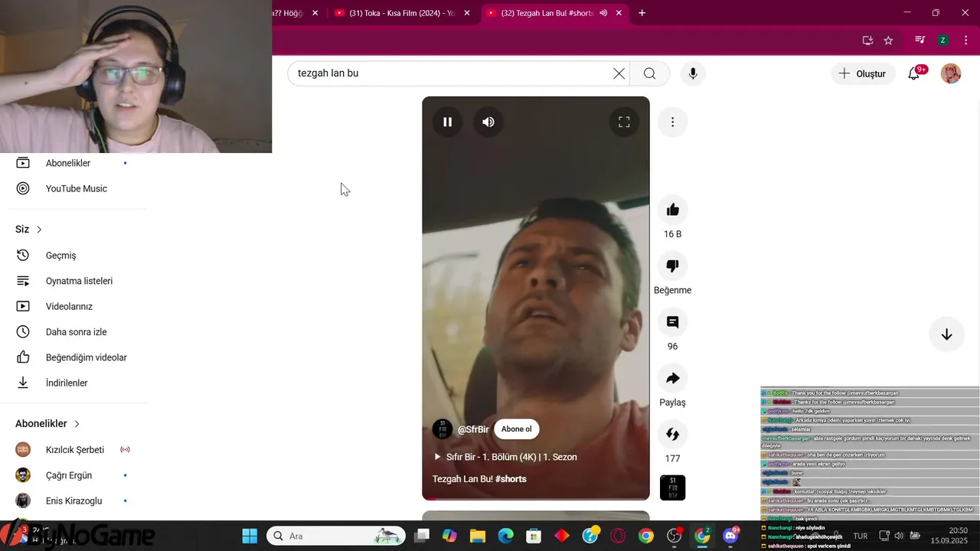Open YouTube notifications bell
980x551 pixels.
(914, 73)
